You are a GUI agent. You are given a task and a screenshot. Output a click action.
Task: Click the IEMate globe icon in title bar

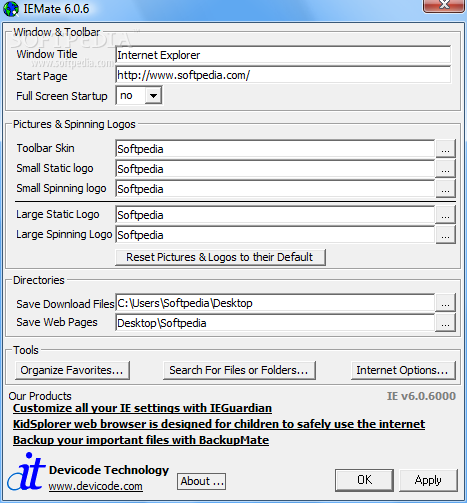point(11,9)
